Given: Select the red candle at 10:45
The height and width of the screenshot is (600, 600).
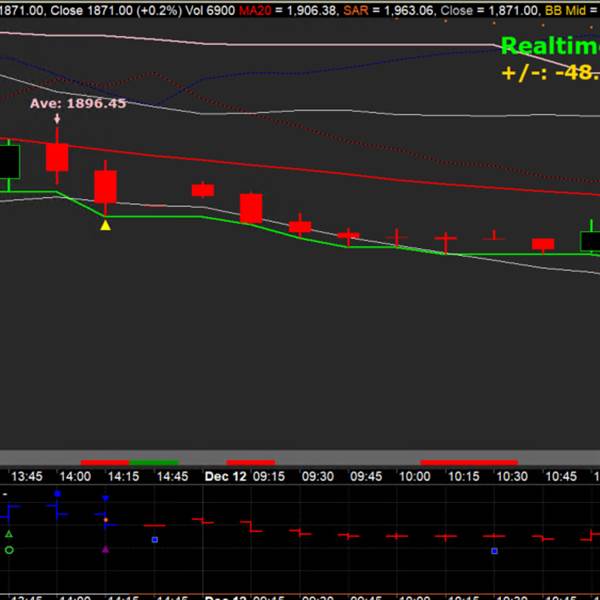Looking at the screenshot, I should [543, 244].
